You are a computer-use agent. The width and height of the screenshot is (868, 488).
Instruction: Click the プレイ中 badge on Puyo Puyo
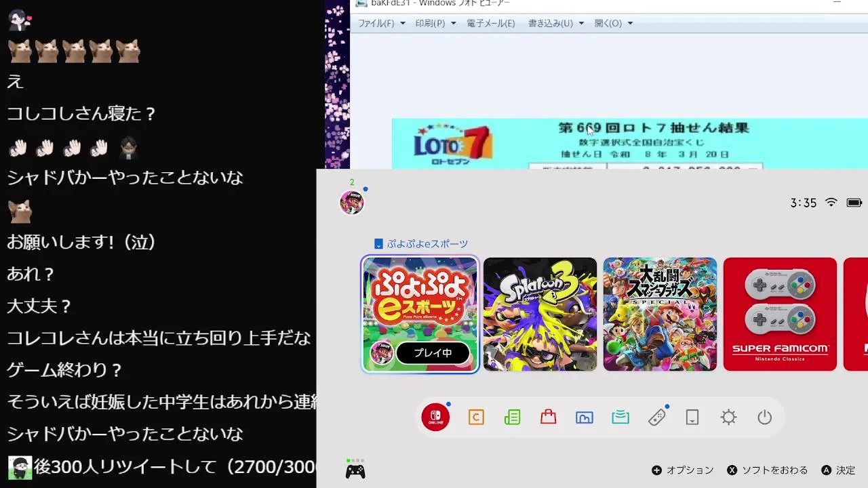point(433,353)
